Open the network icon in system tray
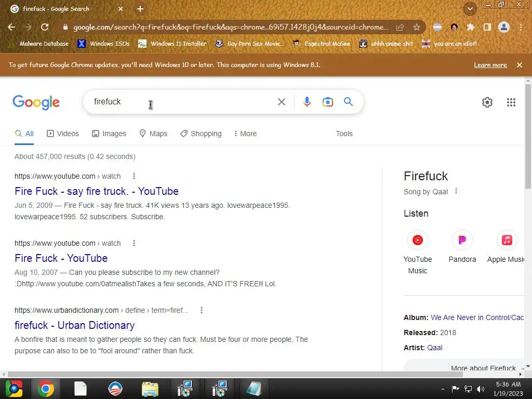The width and height of the screenshot is (532, 399). (x=468, y=389)
